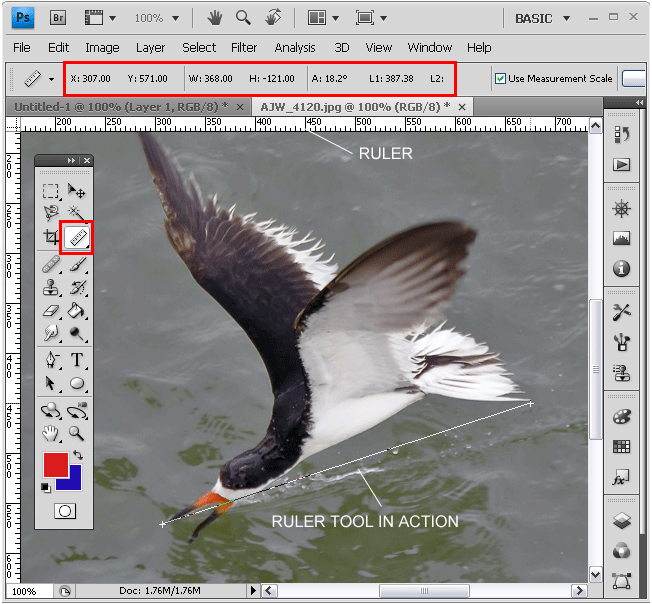Open the Info panel icon
The width and height of the screenshot is (652, 604).
621,269
